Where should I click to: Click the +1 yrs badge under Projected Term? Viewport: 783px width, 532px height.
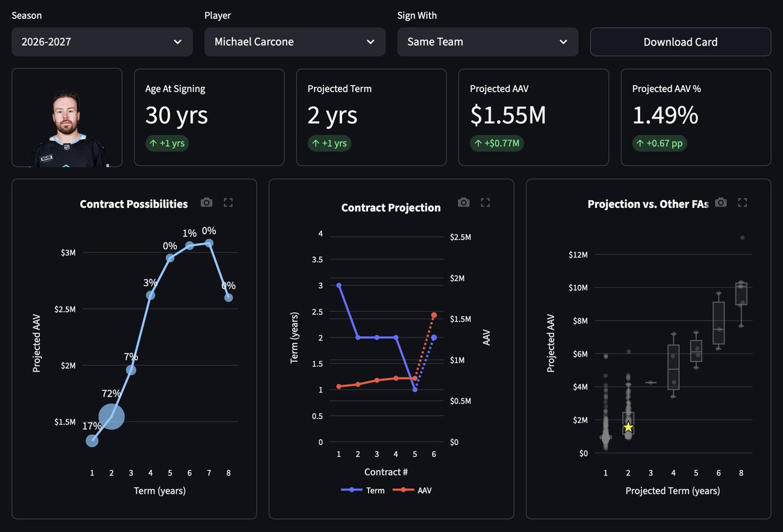[x=330, y=143]
